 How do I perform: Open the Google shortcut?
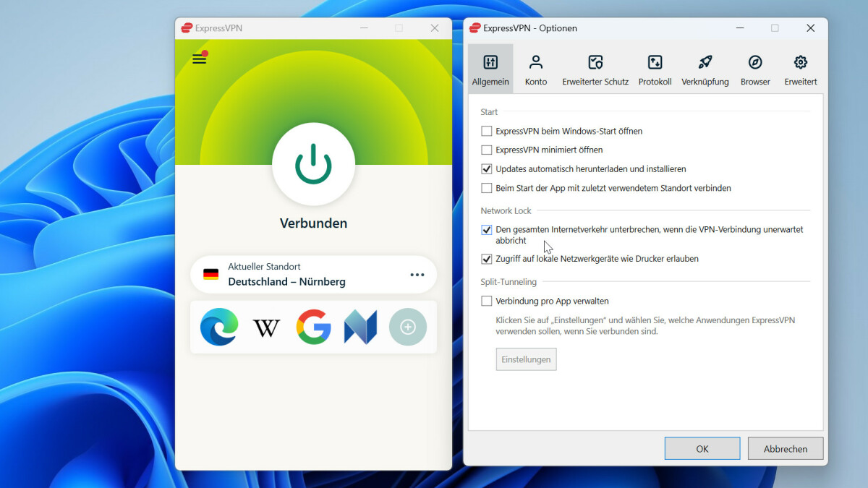pyautogui.click(x=313, y=327)
